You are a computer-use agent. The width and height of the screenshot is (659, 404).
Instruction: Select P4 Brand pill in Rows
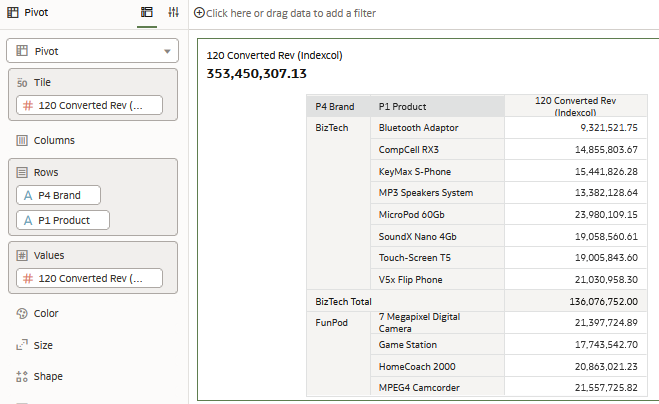coord(58,195)
